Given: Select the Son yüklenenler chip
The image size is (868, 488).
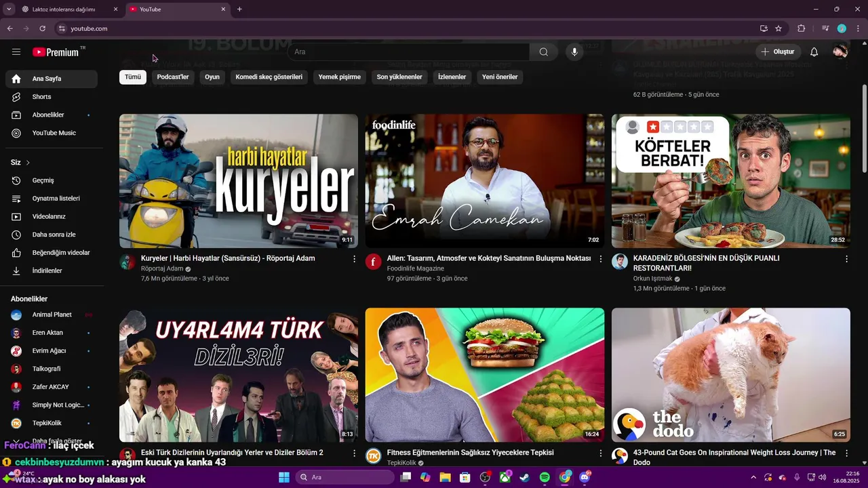Looking at the screenshot, I should click(x=399, y=77).
